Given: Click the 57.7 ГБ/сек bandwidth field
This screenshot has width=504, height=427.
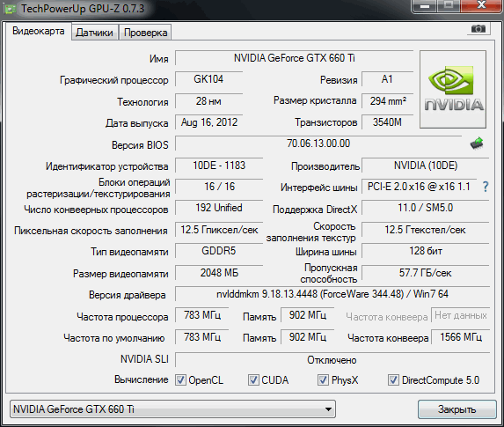Looking at the screenshot, I should click(x=426, y=273).
